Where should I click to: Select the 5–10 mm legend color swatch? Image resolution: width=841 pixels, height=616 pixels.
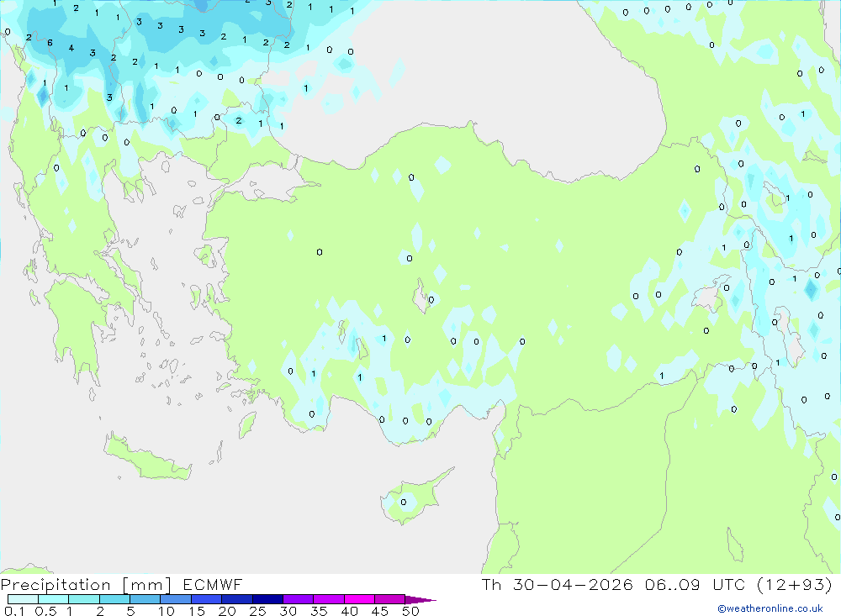pos(145,599)
